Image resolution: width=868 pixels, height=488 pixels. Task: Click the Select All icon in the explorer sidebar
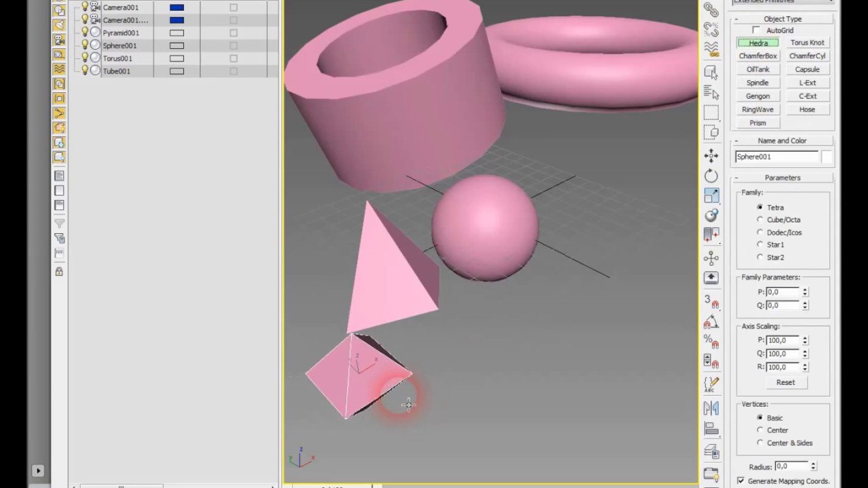(59, 176)
